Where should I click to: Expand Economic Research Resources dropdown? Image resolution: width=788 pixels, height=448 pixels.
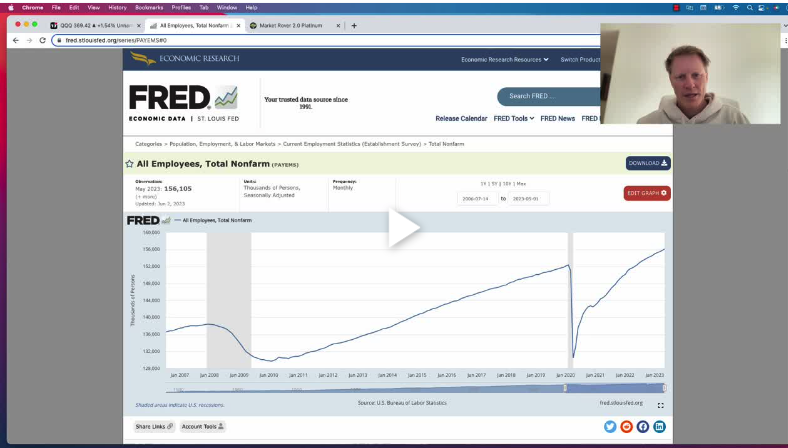pyautogui.click(x=505, y=59)
